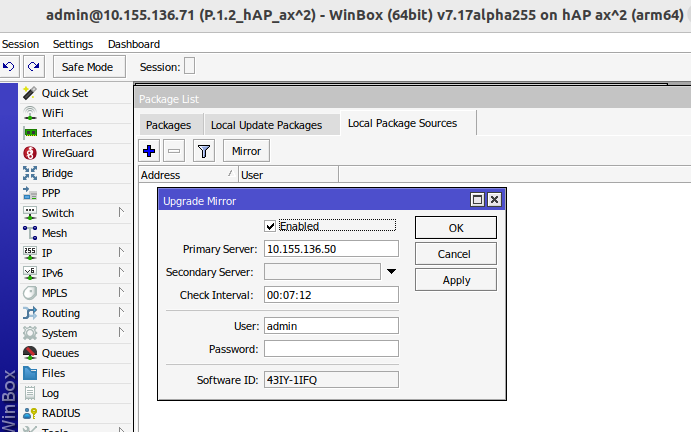Viewport: 691px width, 432px height.
Task: Open the Settings menu
Action: tap(72, 44)
